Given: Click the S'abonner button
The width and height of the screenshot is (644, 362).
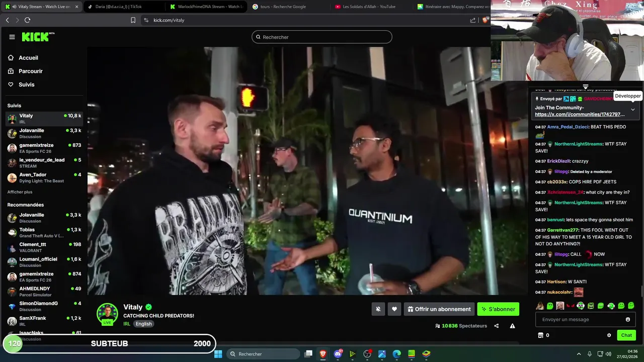Looking at the screenshot, I should (498, 309).
